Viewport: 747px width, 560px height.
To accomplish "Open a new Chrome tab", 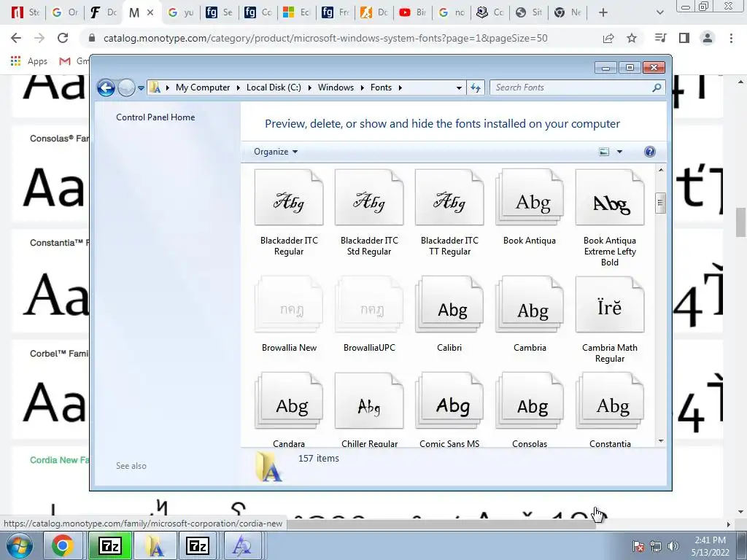I will click(603, 12).
